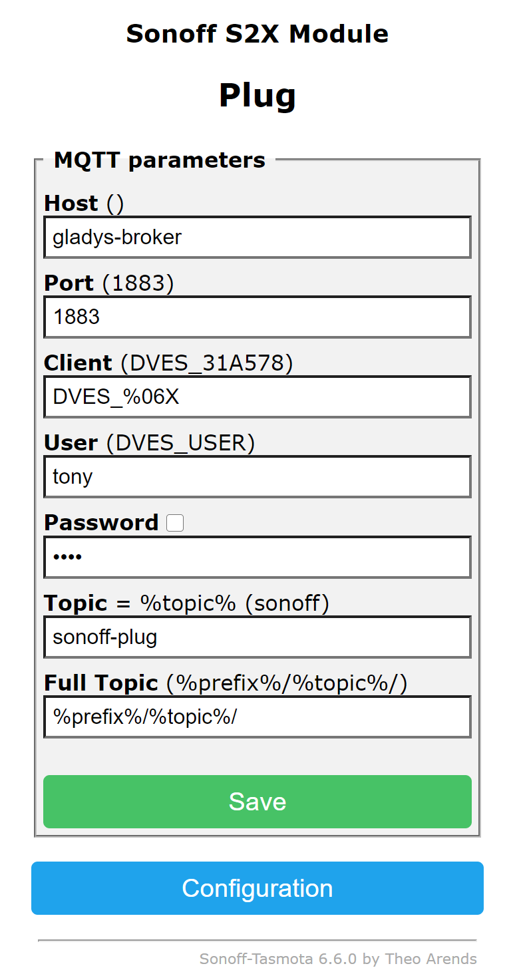Select the Port input field
The image size is (513, 980).
point(257,317)
